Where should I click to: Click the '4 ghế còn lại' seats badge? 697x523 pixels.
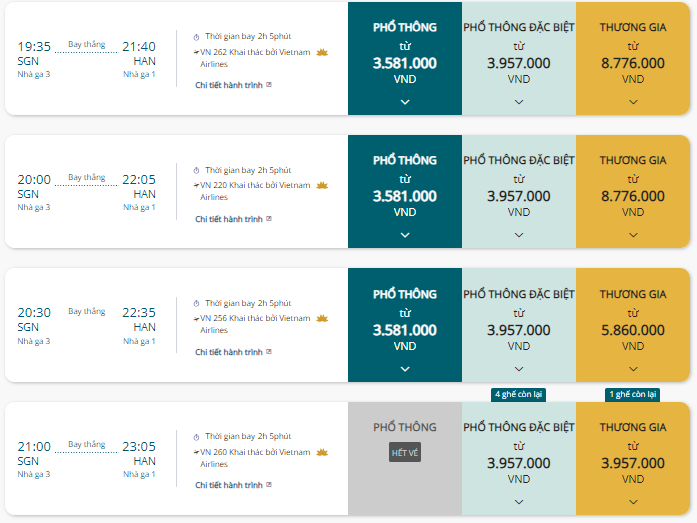[x=518, y=395]
